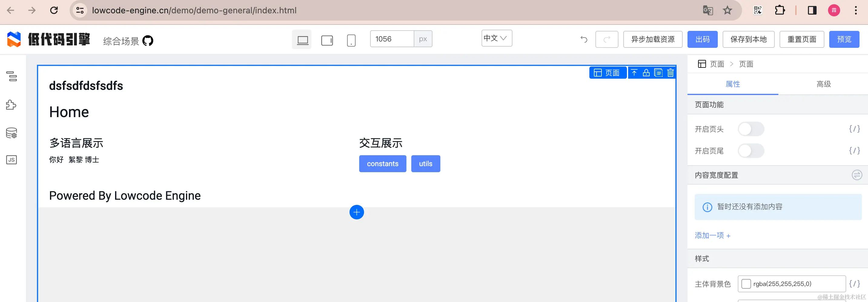Image resolution: width=868 pixels, height=302 pixels.
Task: Open the 主体背景色 color swatch
Action: (746, 284)
